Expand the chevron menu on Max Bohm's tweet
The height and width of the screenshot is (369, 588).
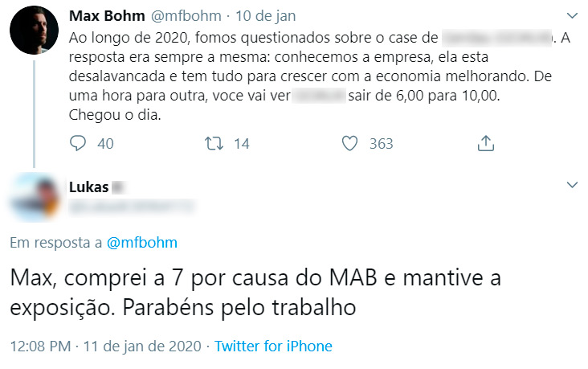coord(572,14)
